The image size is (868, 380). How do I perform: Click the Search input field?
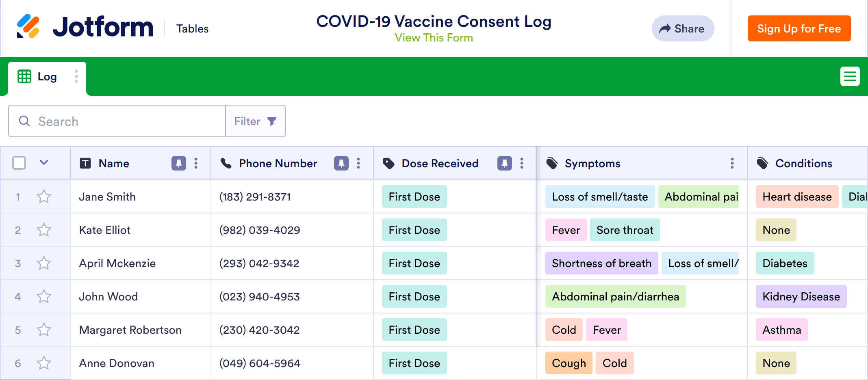coord(122,121)
